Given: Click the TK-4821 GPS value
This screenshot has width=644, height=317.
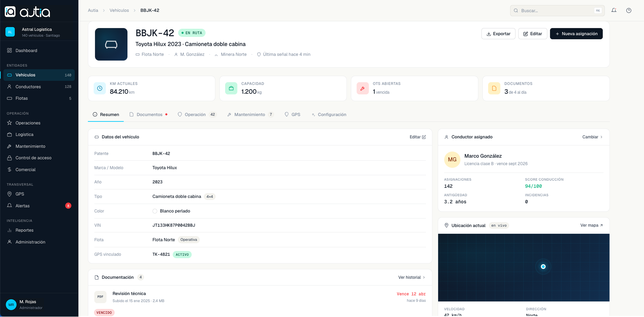Looking at the screenshot, I should point(161,254).
